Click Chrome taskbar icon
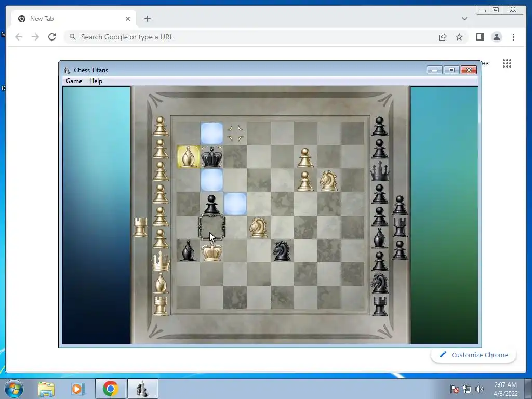The image size is (532, 399). (110, 389)
